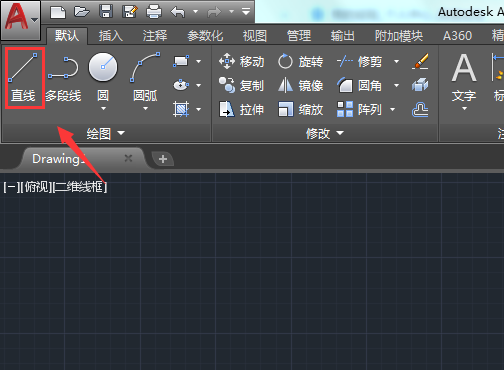Save the drawing with the floppy icon
The width and height of the screenshot is (504, 370).
click(106, 12)
